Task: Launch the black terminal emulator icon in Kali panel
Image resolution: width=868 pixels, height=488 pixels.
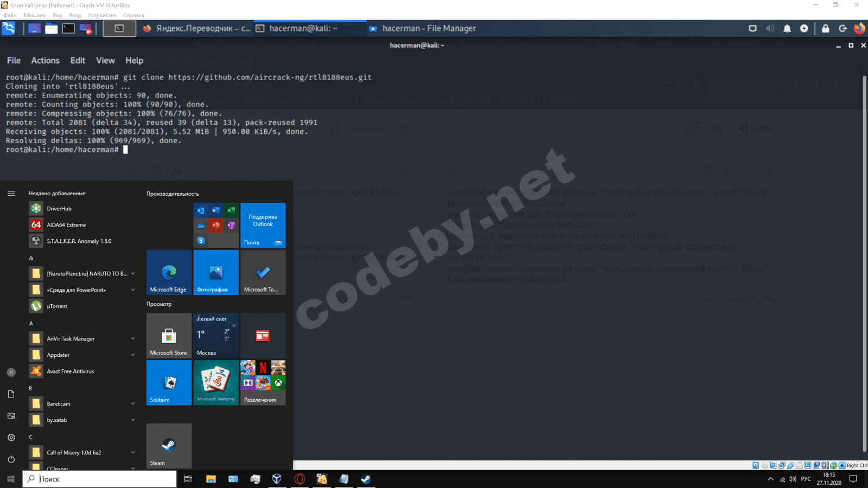Action: [x=68, y=28]
